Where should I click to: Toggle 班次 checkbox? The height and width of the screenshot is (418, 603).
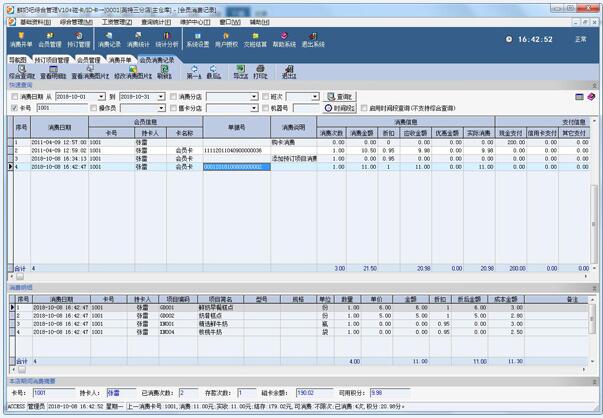[x=265, y=97]
